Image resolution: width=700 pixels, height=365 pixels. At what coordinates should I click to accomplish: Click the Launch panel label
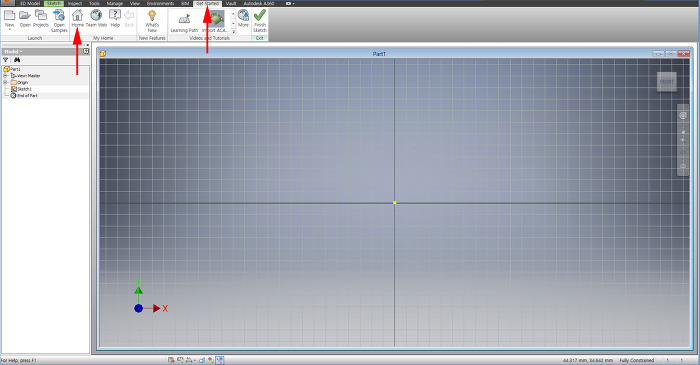coord(35,38)
